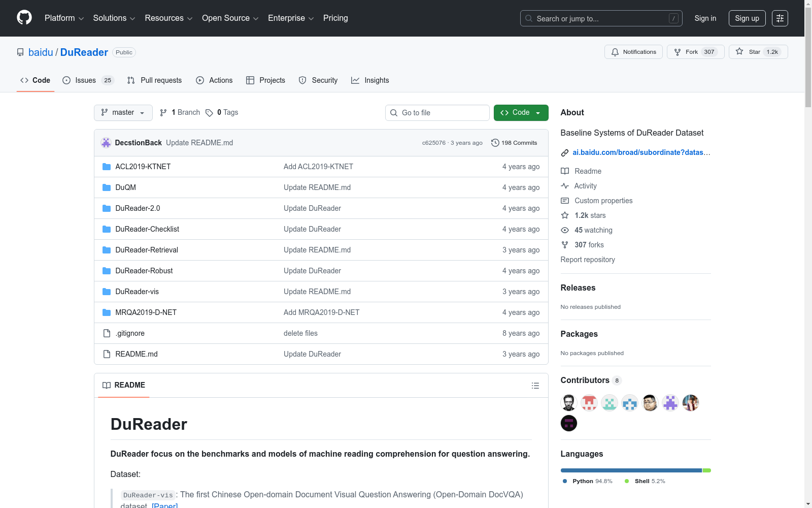Screen dimensions: 812x508
Task: View 307 forks list
Action: pos(583,245)
